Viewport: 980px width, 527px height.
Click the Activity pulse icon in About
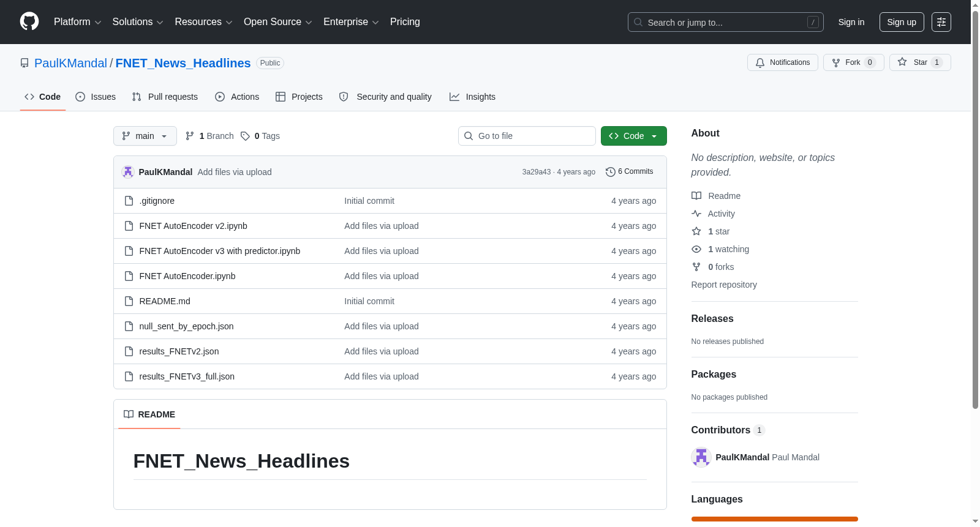click(696, 214)
